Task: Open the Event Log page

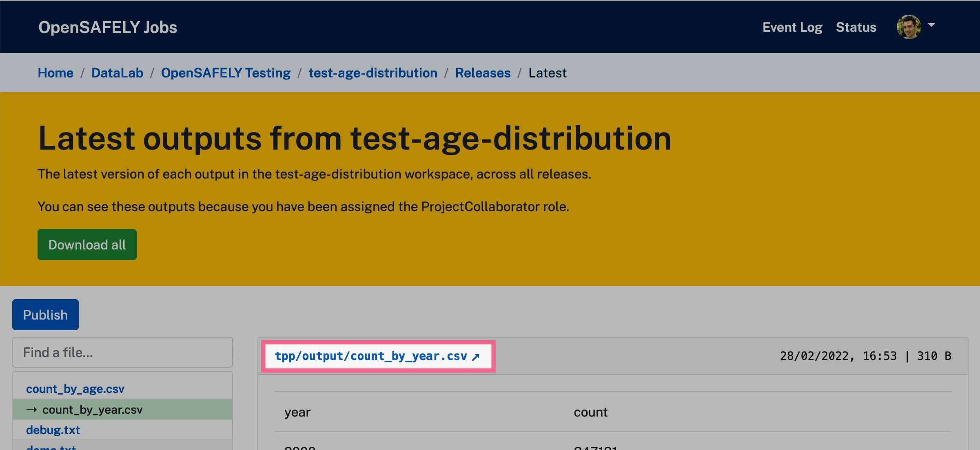Action: tap(792, 27)
